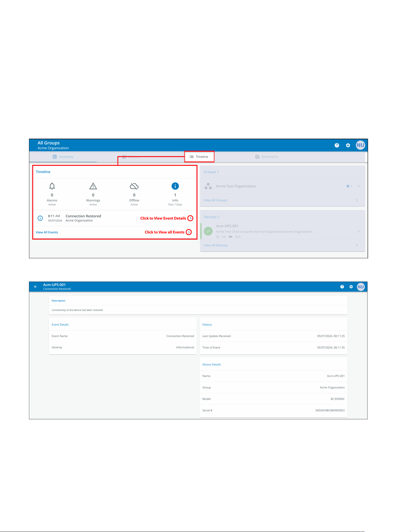Image resolution: width=411 pixels, height=532 pixels.
Task: Open help icon in All Groups header
Action: click(337, 145)
